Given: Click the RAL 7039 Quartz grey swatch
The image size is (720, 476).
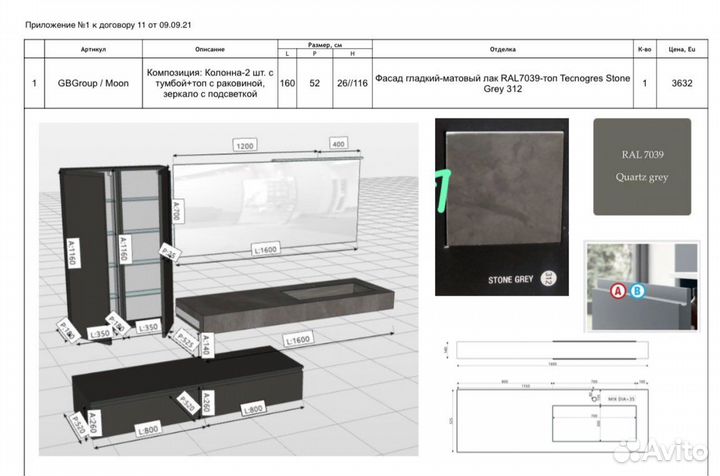Looking at the screenshot, I should [x=640, y=166].
